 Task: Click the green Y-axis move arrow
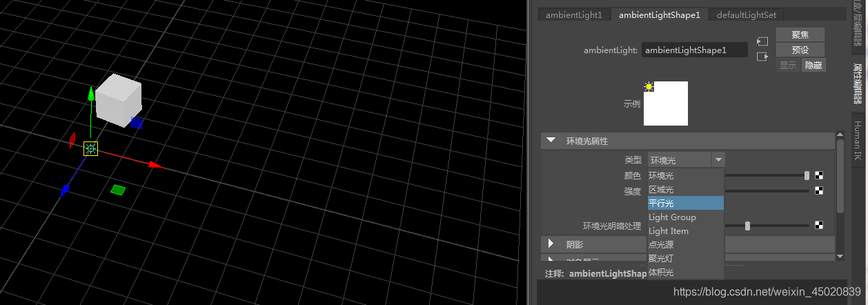90,93
